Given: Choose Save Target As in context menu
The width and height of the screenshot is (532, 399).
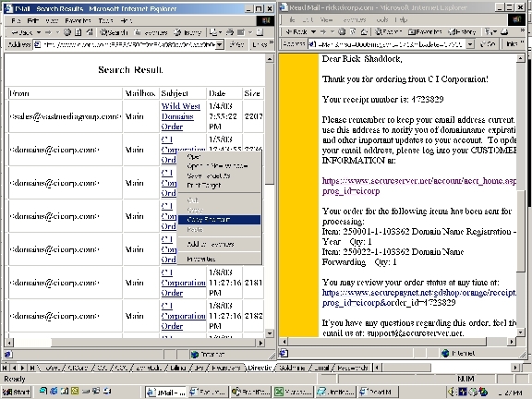Looking at the screenshot, I should (219, 175).
